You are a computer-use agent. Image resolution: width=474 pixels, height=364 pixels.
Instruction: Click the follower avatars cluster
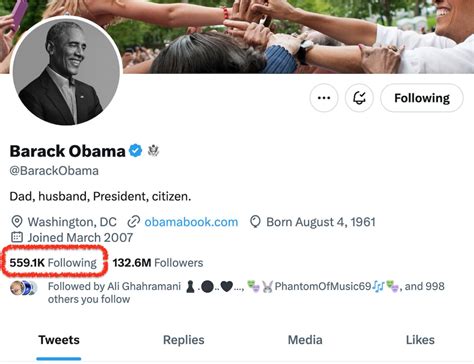point(24,288)
